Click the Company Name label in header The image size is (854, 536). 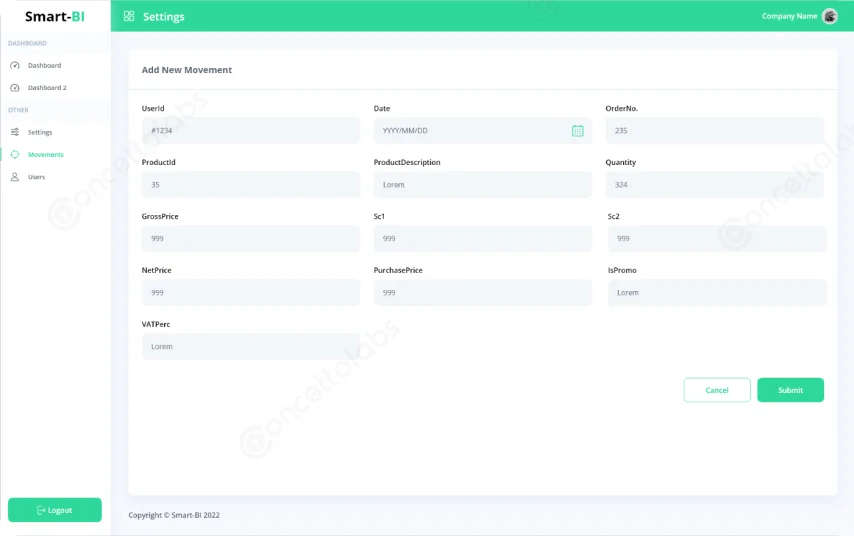click(x=789, y=16)
